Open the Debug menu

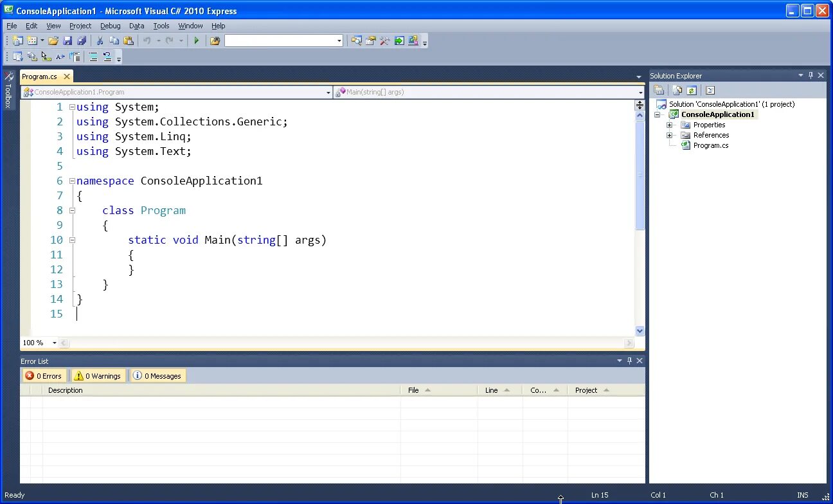point(110,26)
